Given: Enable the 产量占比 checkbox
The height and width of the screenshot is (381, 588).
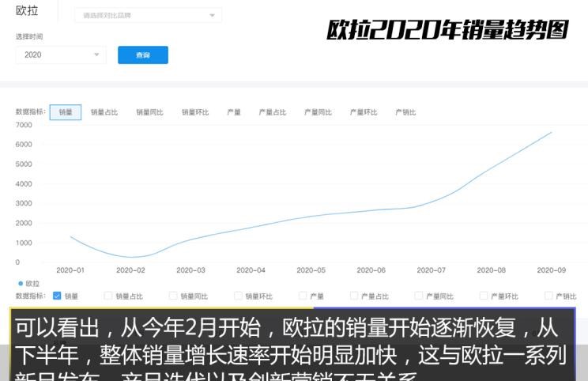Looking at the screenshot, I should pos(353,296).
